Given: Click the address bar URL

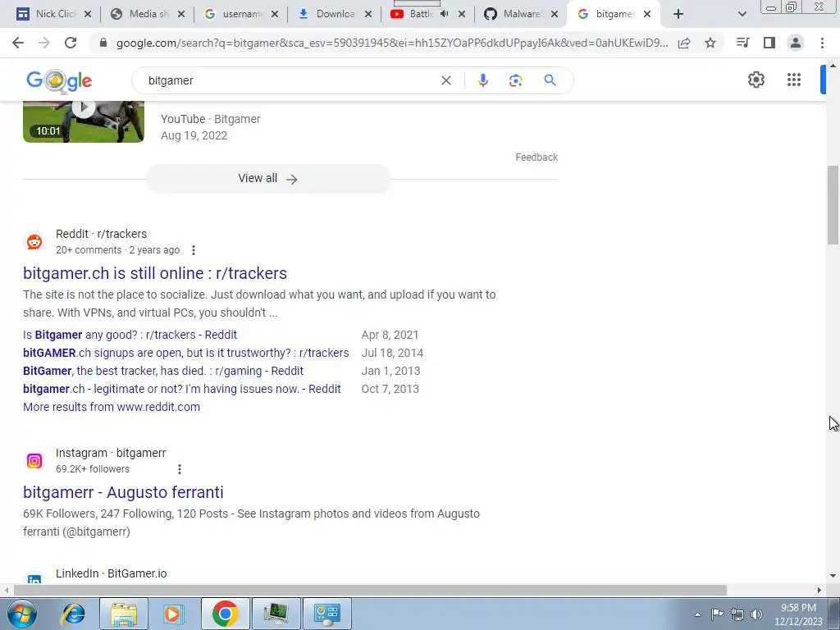Looking at the screenshot, I should pyautogui.click(x=392, y=43).
